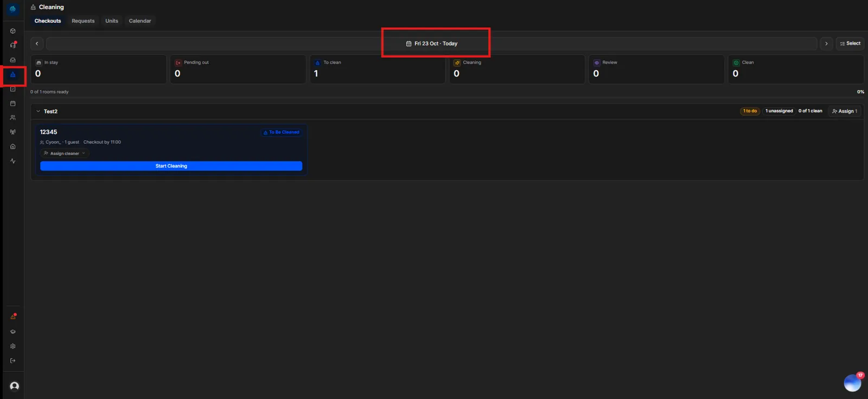Click the logout icon in the sidebar
Screen dimensions: 868x399
point(13,360)
